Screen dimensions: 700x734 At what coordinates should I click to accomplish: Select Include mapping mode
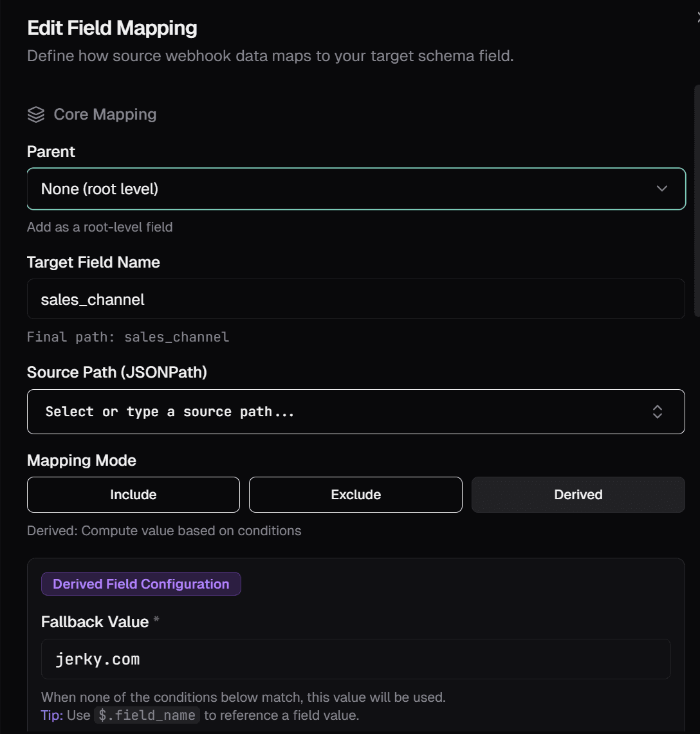click(x=133, y=494)
